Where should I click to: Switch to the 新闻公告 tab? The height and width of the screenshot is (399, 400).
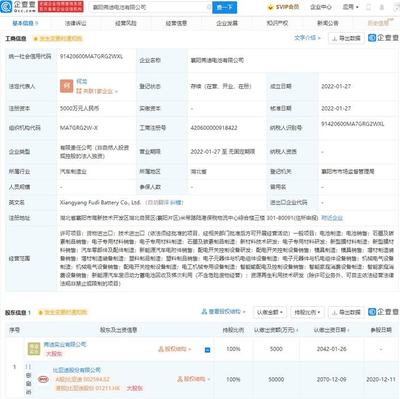328,23
